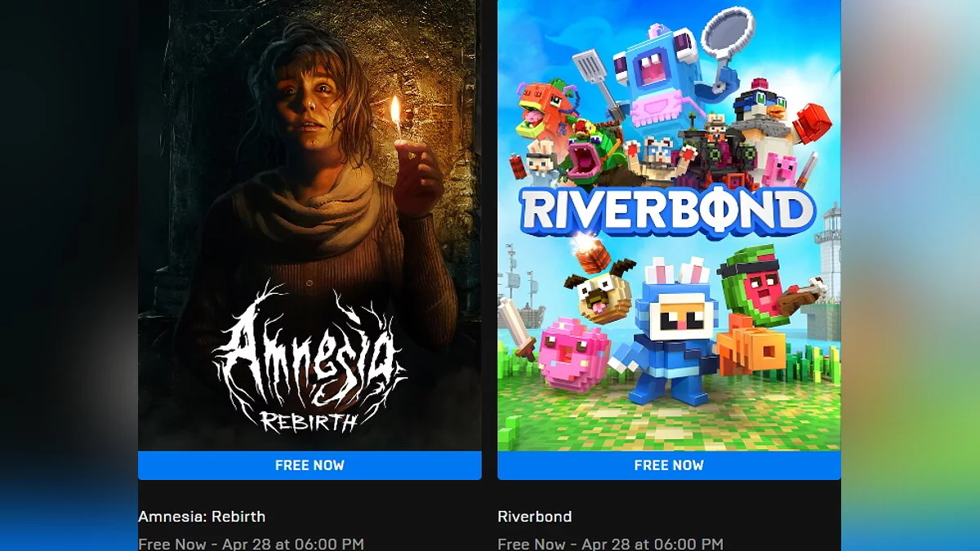
Task: Click the RIVERBOND logo lettering
Action: click(668, 210)
